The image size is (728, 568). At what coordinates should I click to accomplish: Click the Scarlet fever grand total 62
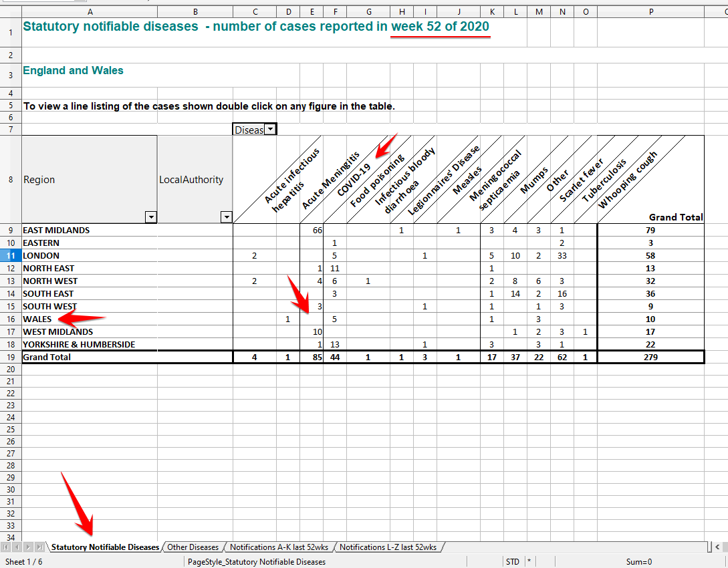[562, 358]
